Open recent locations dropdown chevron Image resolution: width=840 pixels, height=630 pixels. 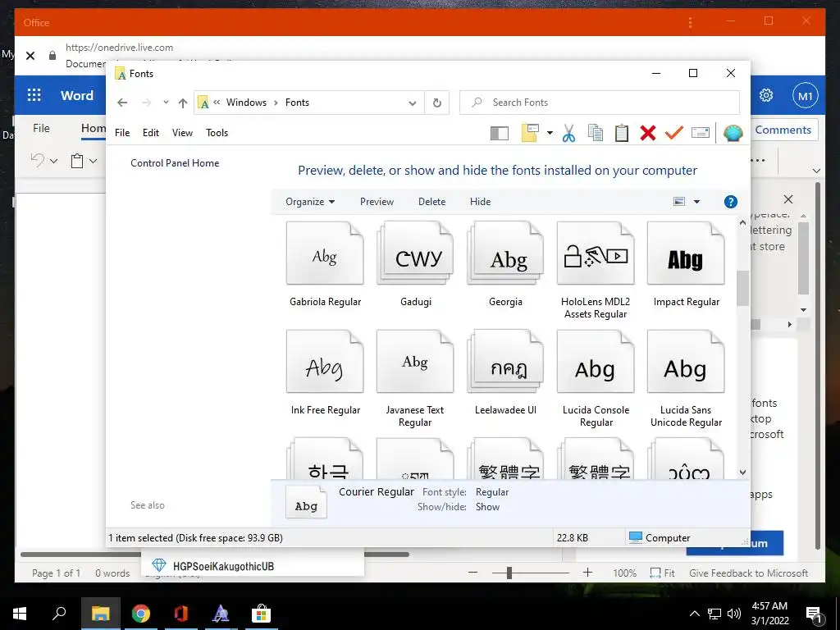(x=166, y=103)
